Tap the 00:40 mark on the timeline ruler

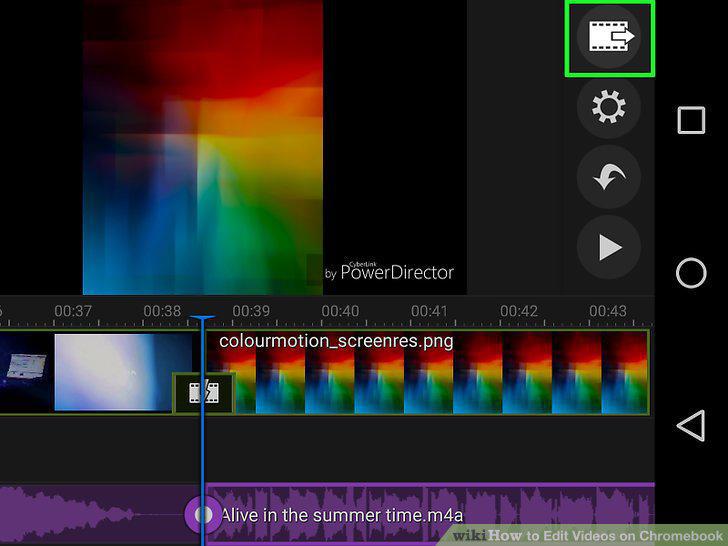pos(340,311)
